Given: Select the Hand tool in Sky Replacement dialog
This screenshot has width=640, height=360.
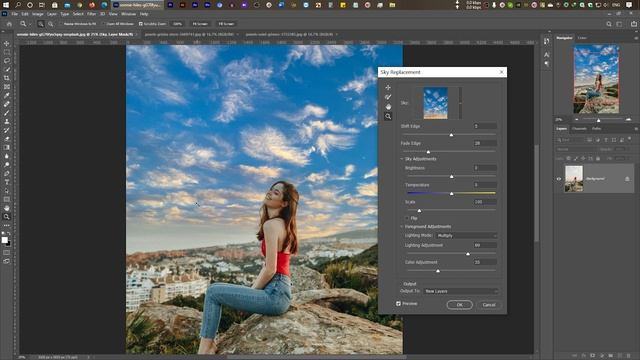Looking at the screenshot, I should [x=388, y=107].
